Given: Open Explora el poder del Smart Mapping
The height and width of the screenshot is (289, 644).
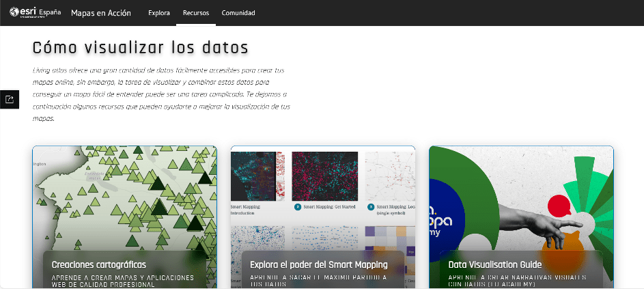Looking at the screenshot, I should [319, 264].
